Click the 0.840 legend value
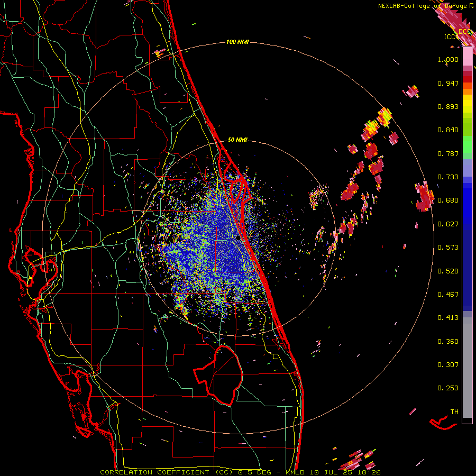 448,130
